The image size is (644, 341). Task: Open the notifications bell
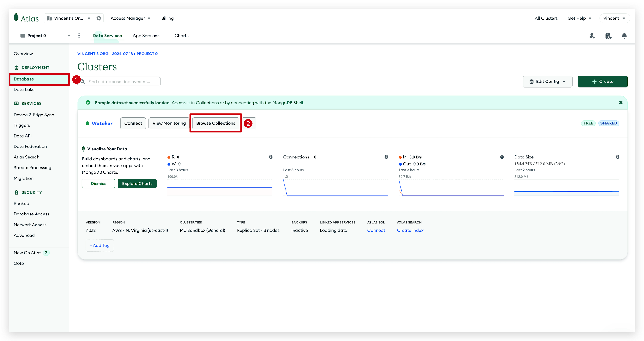click(x=624, y=36)
